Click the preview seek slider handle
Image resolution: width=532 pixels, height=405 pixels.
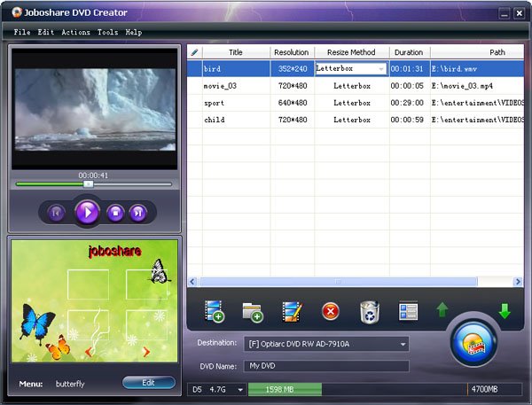(88, 184)
